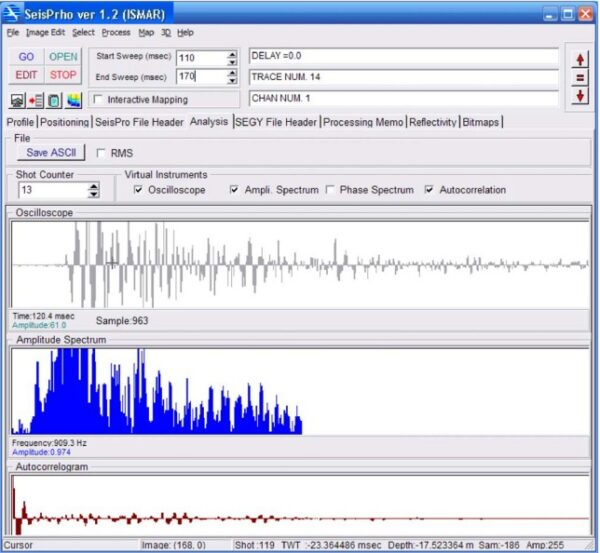Enable the Interactive Mapping checkbox
Screen dimensions: 600x553
(98, 99)
